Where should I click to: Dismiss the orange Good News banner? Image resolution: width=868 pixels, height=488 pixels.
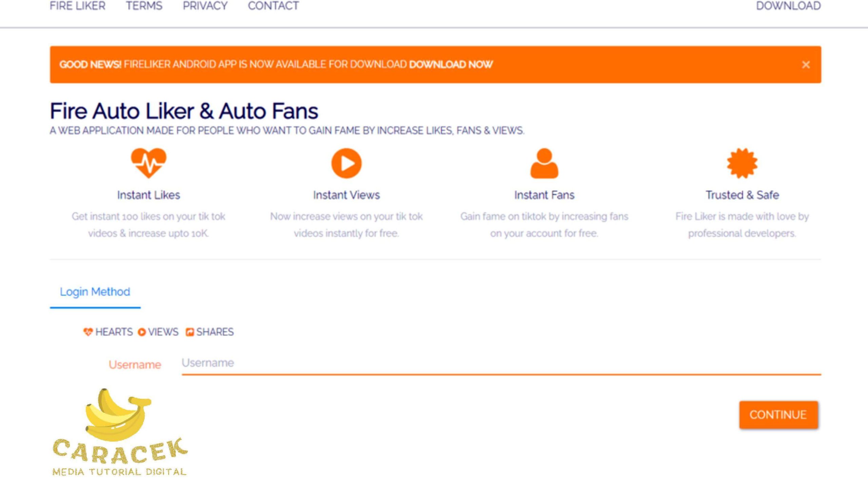pyautogui.click(x=806, y=65)
